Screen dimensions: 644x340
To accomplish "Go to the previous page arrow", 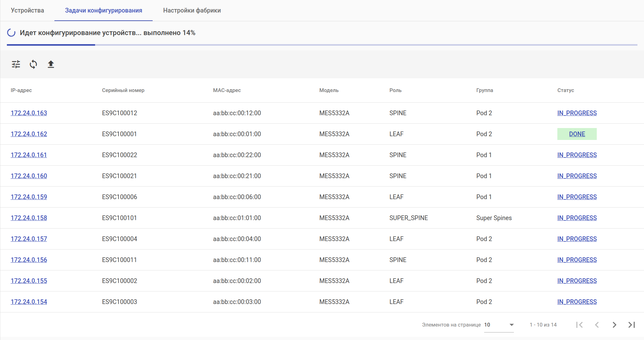I will coord(597,325).
